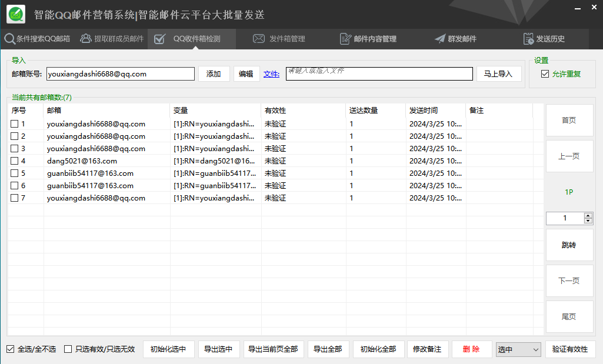This screenshot has width=603, height=364.
Task: Click the 马上导入 button
Action: (x=499, y=74)
